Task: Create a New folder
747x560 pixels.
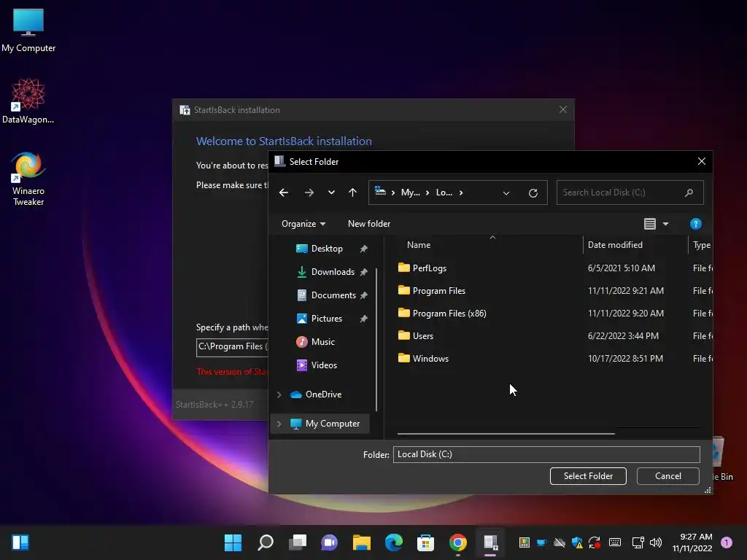Action: point(368,224)
